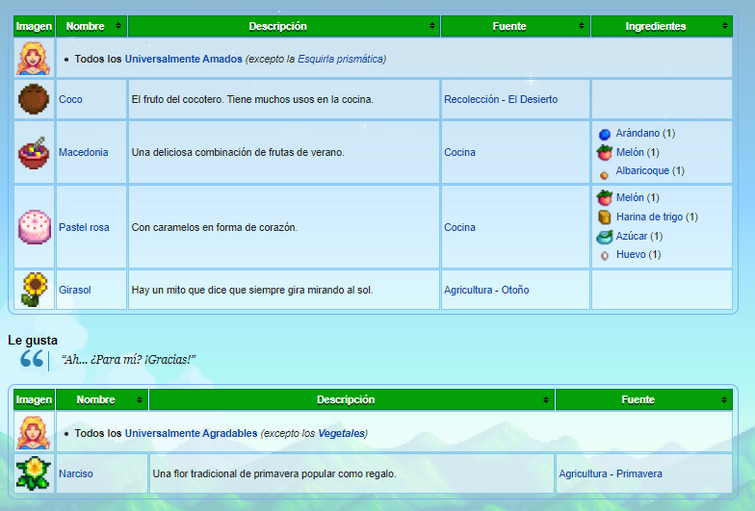The height and width of the screenshot is (511, 755).
Task: Click the Girasol sunflower image
Action: click(x=34, y=289)
